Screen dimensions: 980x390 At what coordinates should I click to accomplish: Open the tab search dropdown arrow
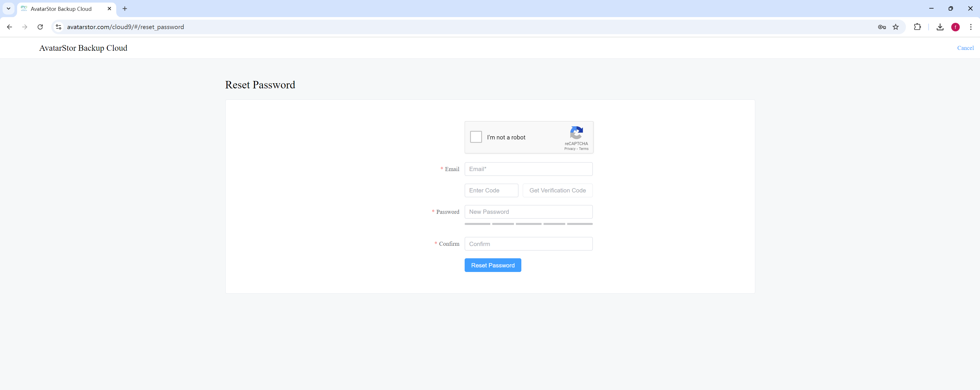8,8
